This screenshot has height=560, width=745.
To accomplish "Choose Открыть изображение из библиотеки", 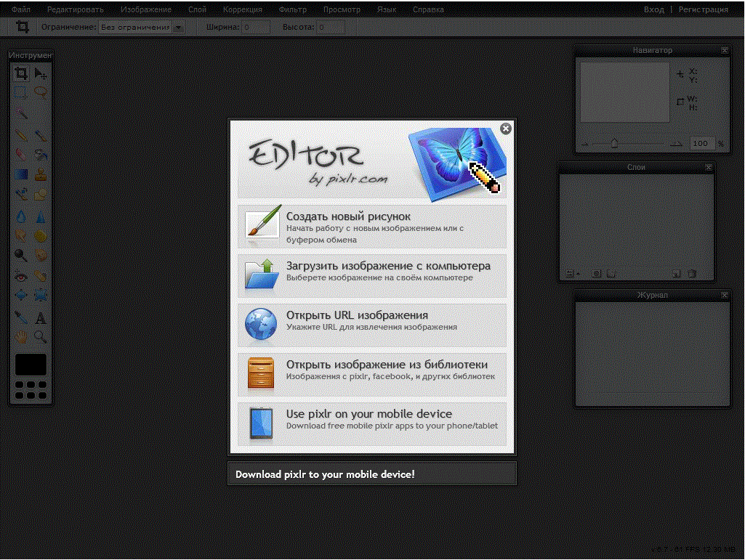I will pyautogui.click(x=372, y=375).
